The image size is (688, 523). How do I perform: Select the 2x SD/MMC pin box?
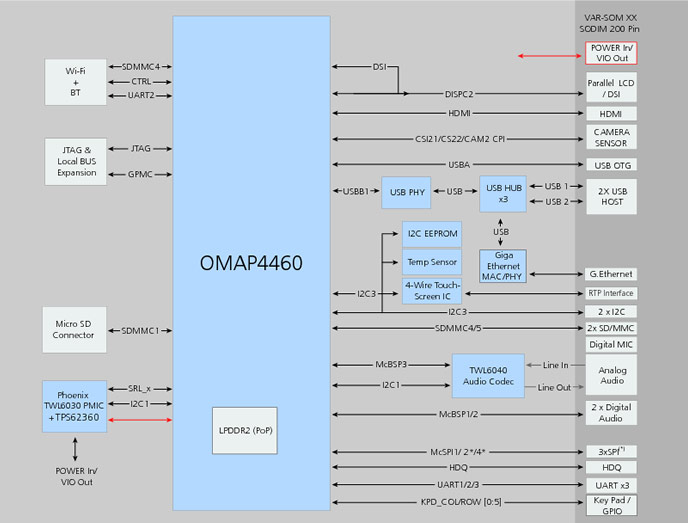[611, 328]
